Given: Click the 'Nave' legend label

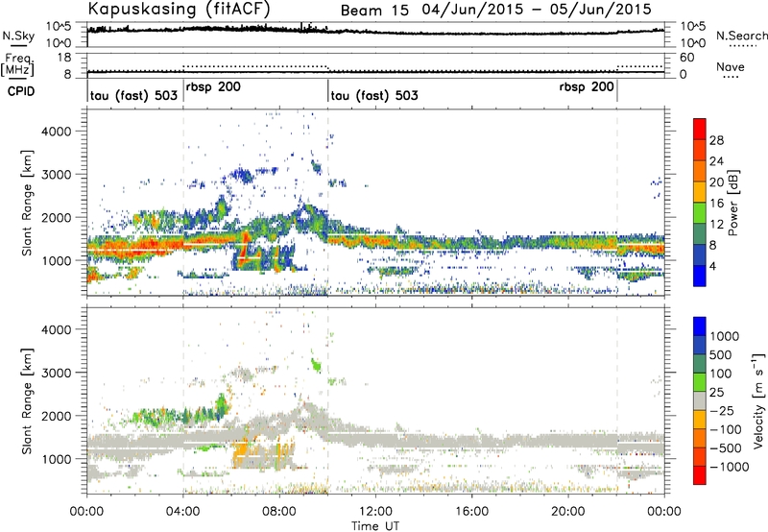Looking at the screenshot, I should (731, 66).
